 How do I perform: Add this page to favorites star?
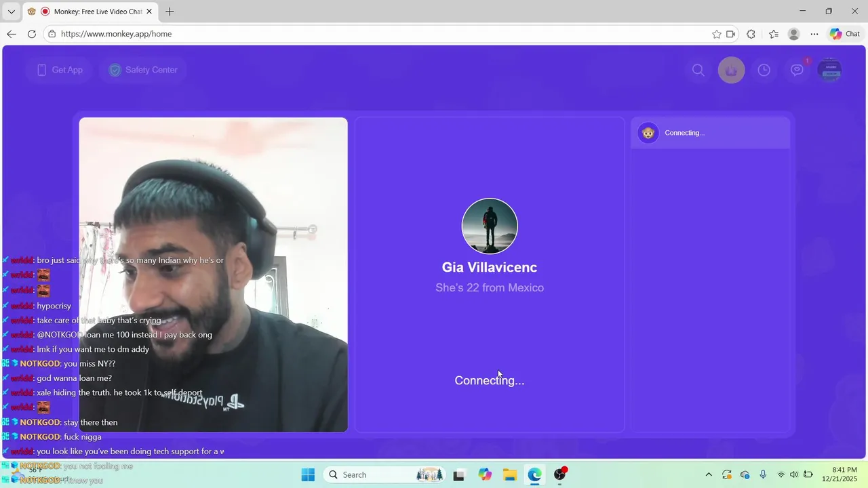716,34
